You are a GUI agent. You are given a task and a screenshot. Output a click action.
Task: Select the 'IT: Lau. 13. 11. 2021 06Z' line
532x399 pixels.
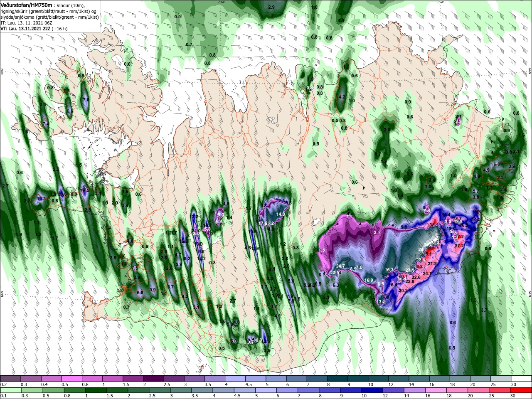click(26, 23)
